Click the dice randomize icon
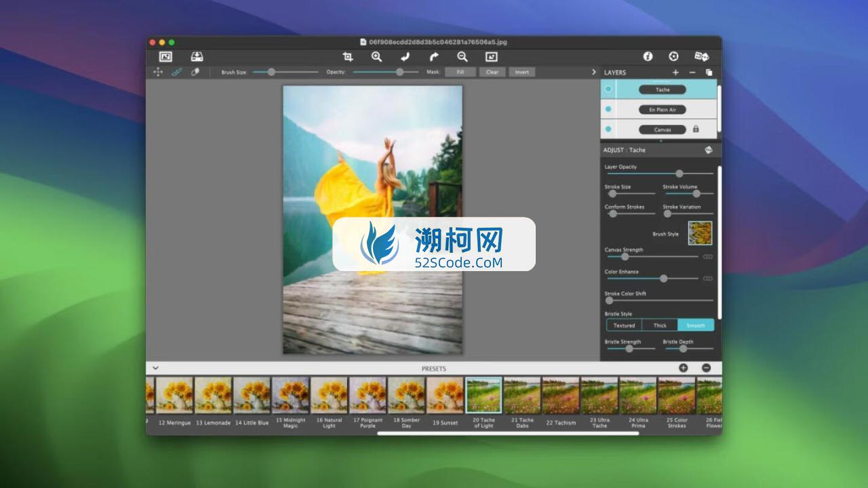This screenshot has width=868, height=488. pos(702,57)
